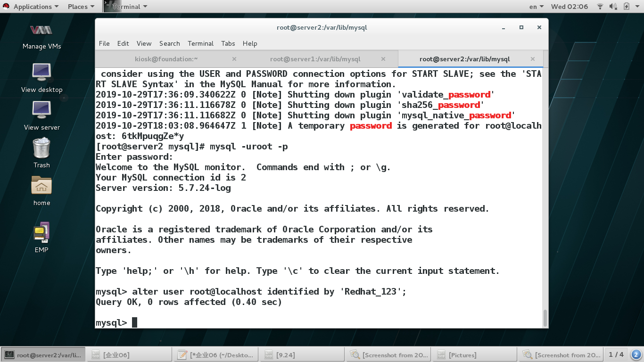Image resolution: width=644 pixels, height=362 pixels.
Task: Open the View server desktop icon
Action: (x=41, y=115)
